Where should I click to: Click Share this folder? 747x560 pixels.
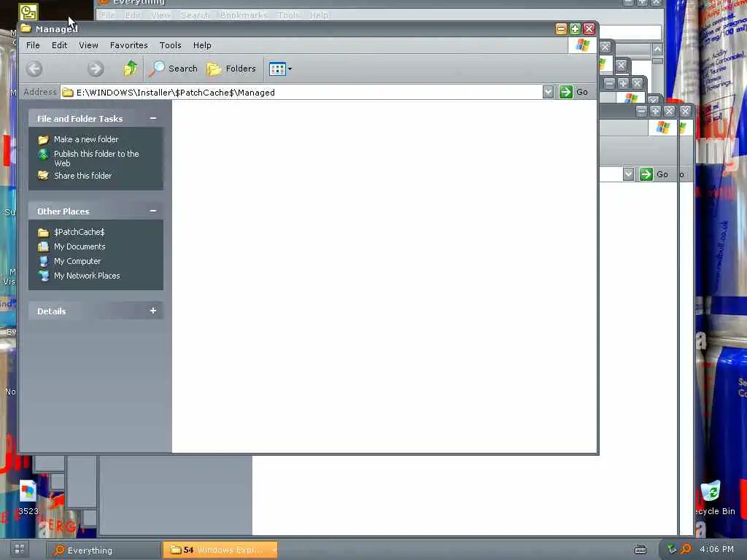click(83, 175)
